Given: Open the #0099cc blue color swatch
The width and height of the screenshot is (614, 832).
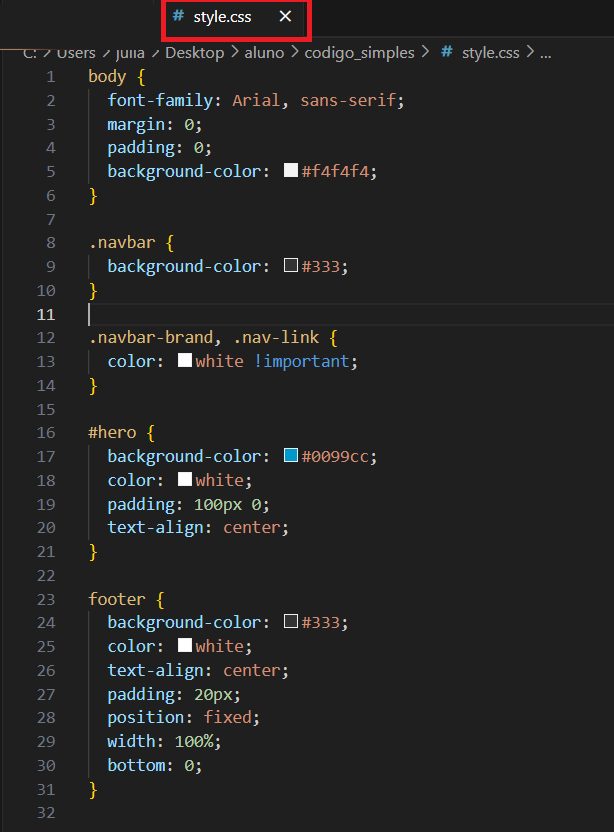Looking at the screenshot, I should coord(291,456).
